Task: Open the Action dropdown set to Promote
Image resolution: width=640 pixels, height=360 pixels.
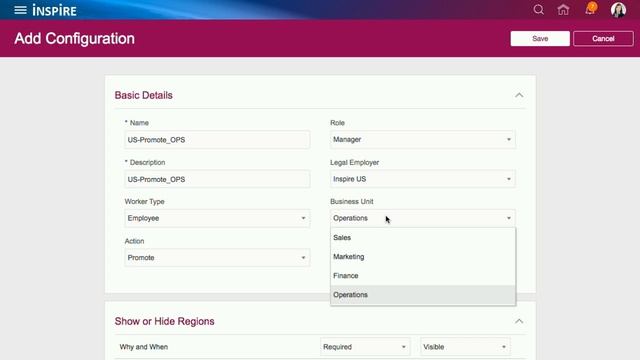Action: pos(217,258)
